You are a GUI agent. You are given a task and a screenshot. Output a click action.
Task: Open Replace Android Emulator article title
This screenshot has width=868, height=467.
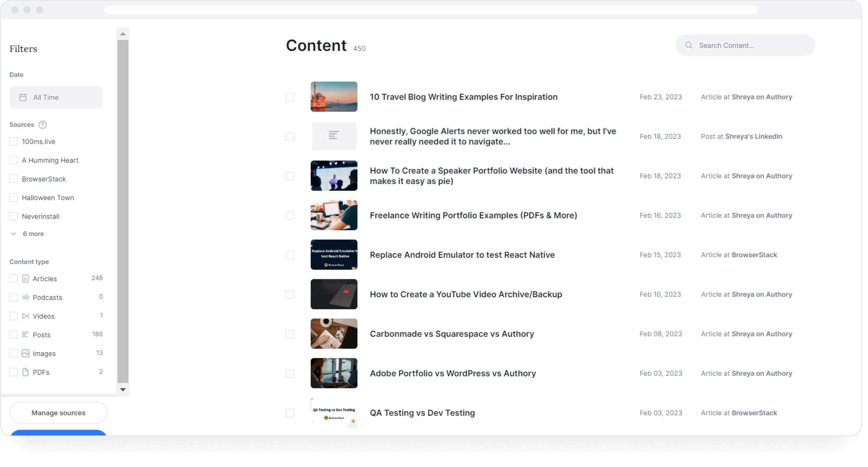(x=462, y=255)
